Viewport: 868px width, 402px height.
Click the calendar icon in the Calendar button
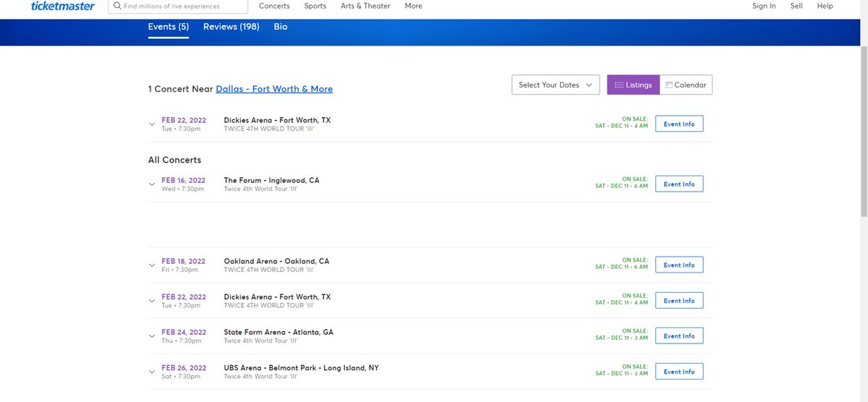pos(669,85)
